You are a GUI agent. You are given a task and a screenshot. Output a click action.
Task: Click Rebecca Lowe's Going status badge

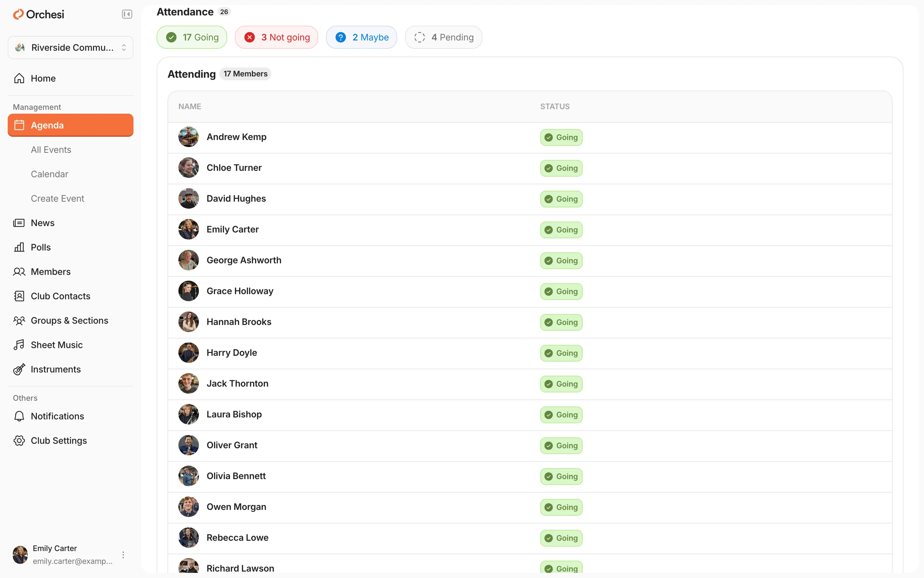tap(561, 538)
